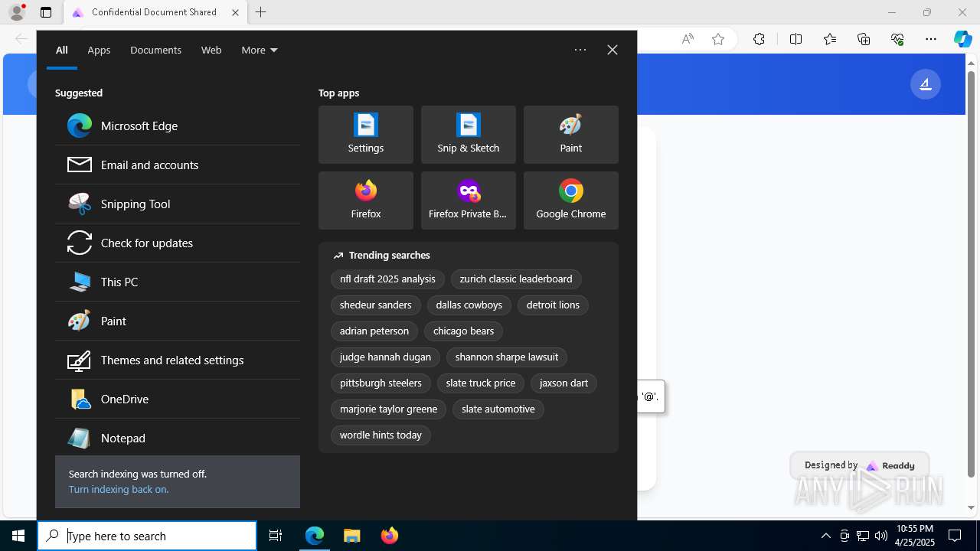Click the round blue page header button
Viewport: 980px width, 551px height.
925,84
